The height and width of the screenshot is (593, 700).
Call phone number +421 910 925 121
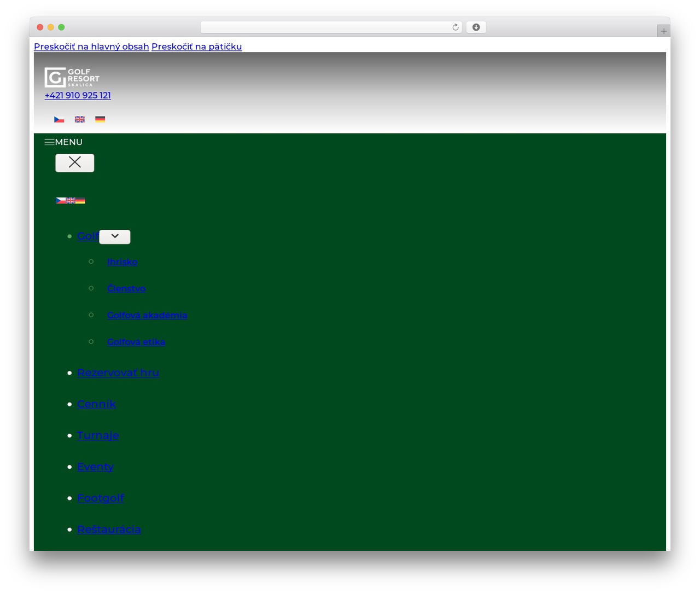tap(78, 95)
